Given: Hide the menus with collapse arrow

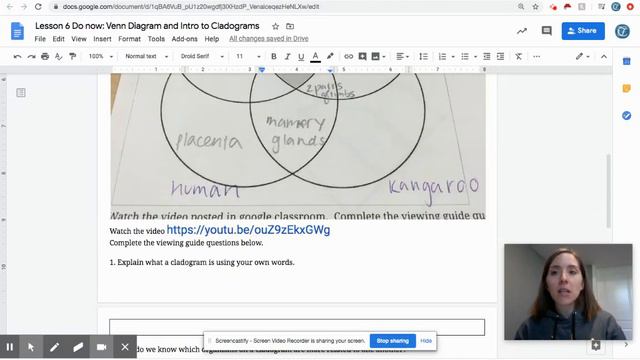Looking at the screenshot, I should point(604,57).
